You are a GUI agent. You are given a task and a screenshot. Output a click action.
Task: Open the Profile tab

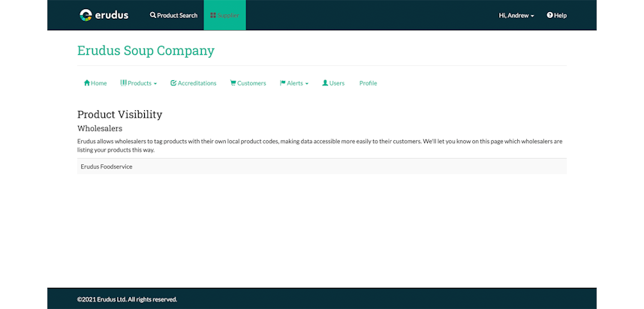[x=368, y=83]
